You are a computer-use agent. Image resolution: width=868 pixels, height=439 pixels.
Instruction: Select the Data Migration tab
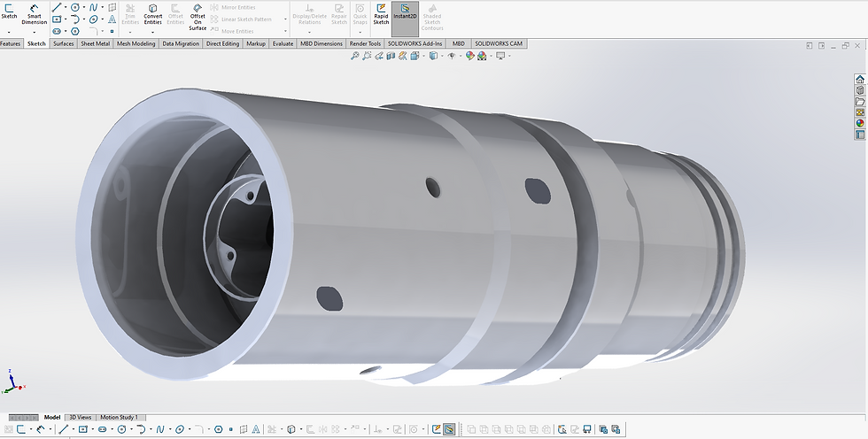pos(181,43)
